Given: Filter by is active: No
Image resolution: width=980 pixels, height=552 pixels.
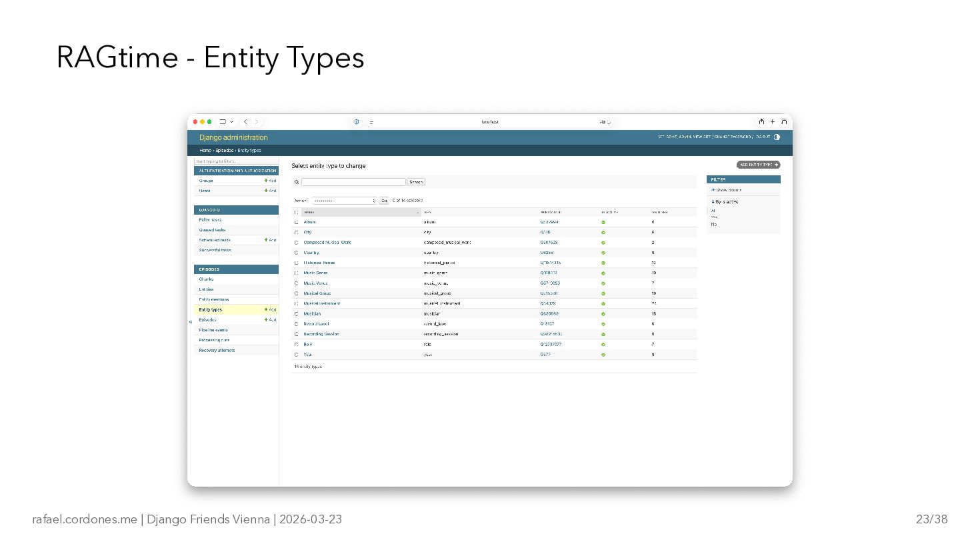Looking at the screenshot, I should pos(713,225).
